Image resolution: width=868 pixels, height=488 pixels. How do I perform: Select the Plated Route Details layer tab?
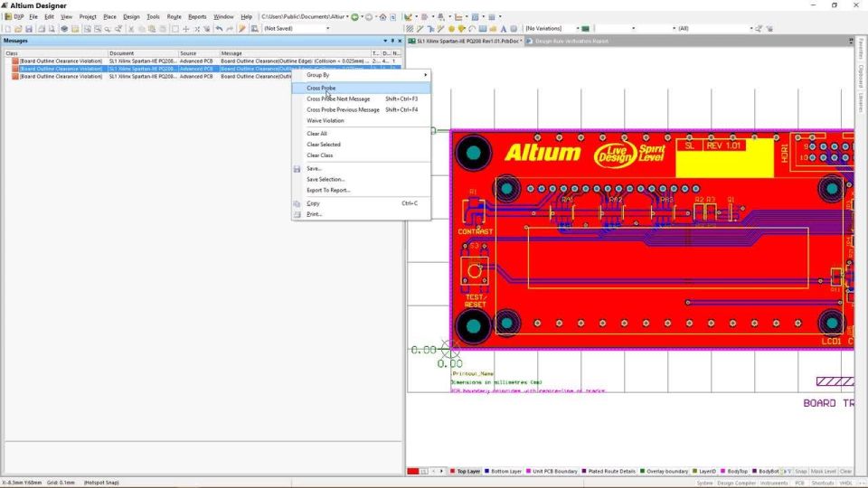608,472
